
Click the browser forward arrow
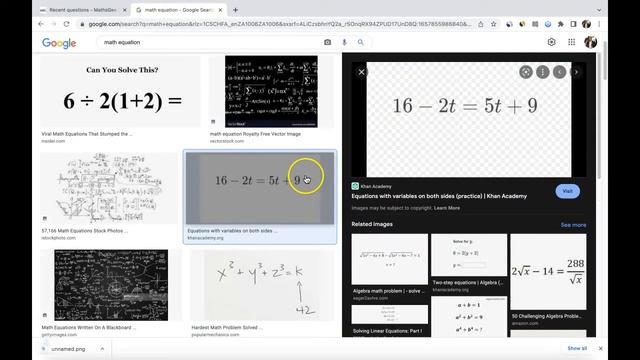click(x=53, y=24)
